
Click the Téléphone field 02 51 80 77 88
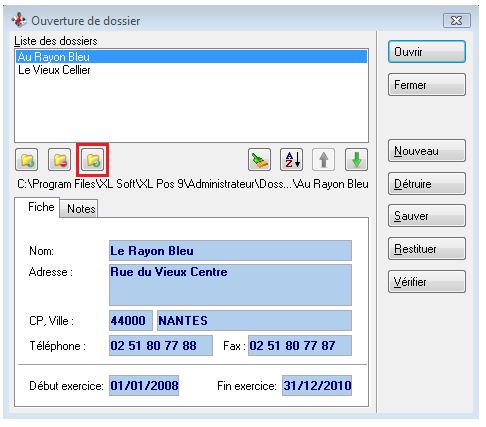(x=161, y=345)
